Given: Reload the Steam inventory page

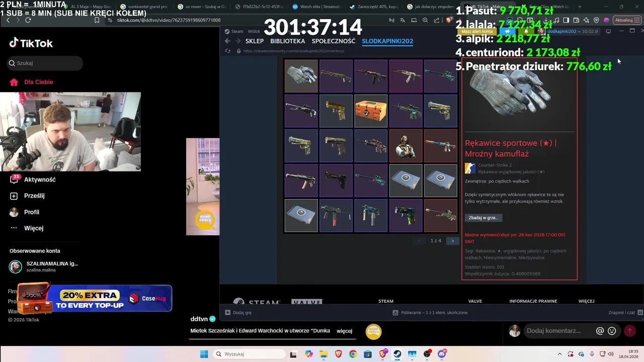Looking at the screenshot, I should click(228, 51).
